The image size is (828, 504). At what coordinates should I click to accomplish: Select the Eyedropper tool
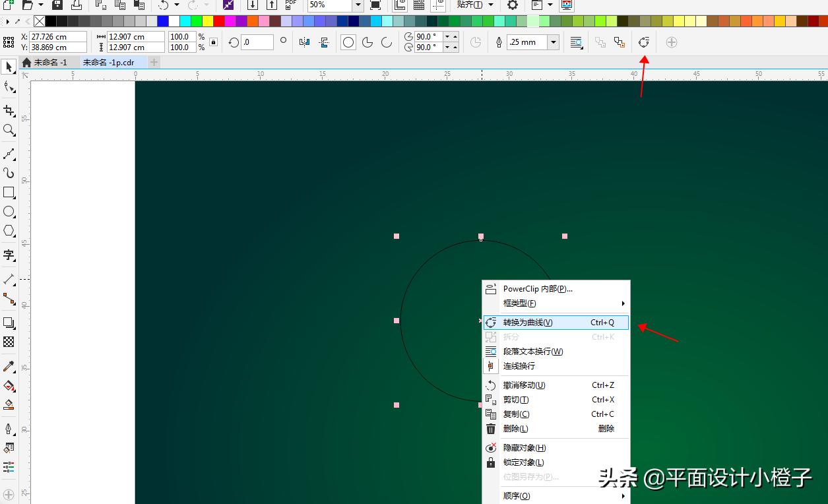coord(9,365)
